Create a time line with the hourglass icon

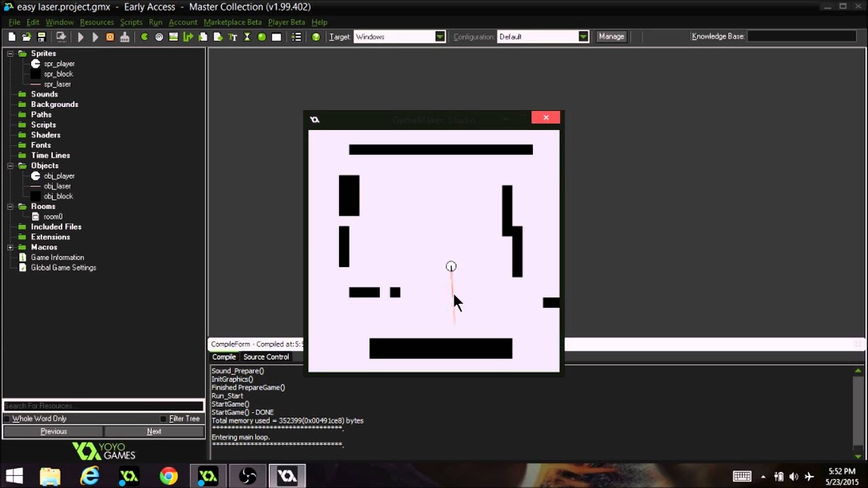247,37
